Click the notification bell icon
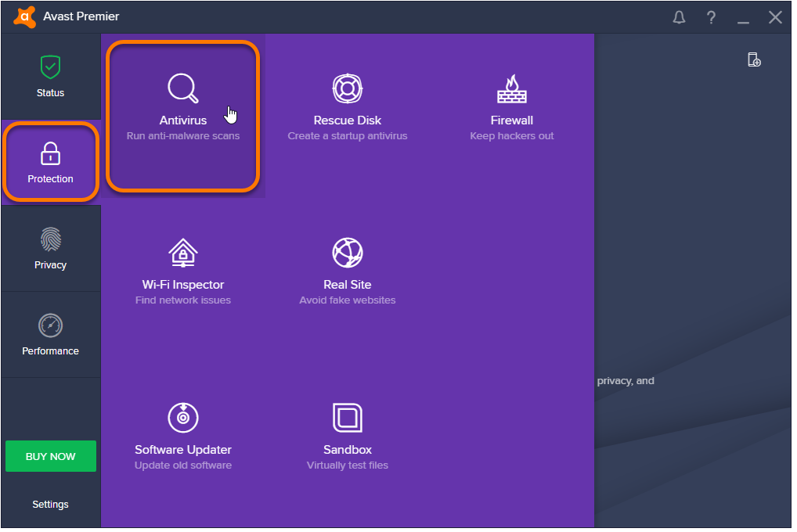This screenshot has width=797, height=532. (x=679, y=17)
